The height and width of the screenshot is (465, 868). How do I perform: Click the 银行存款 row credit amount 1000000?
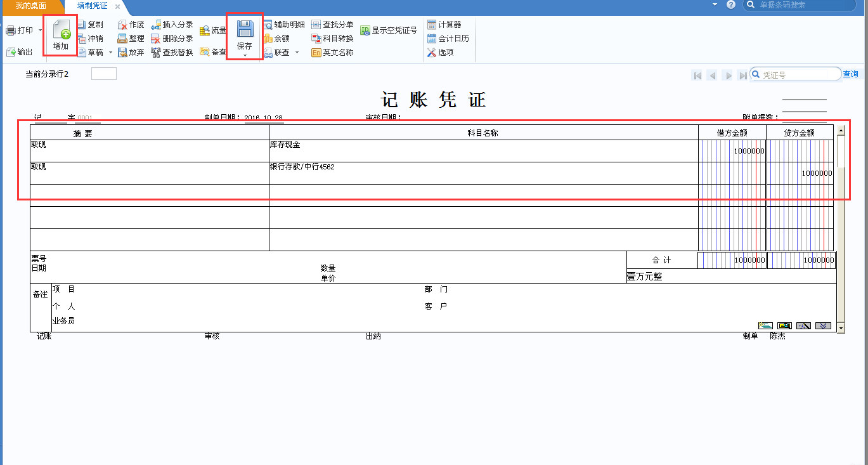(817, 173)
